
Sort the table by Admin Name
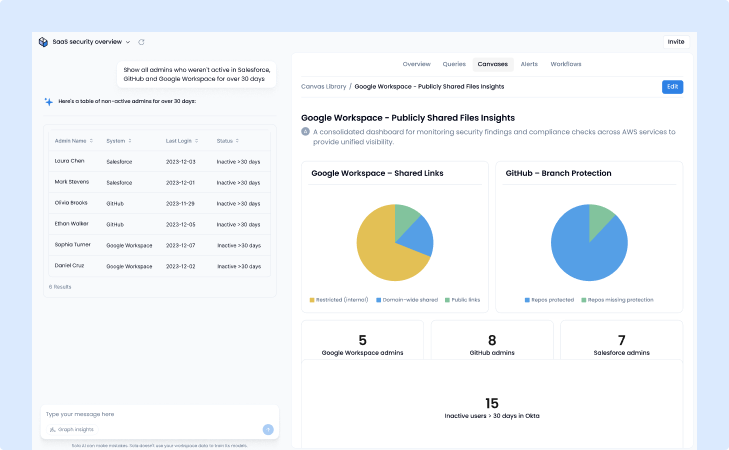coord(91,141)
